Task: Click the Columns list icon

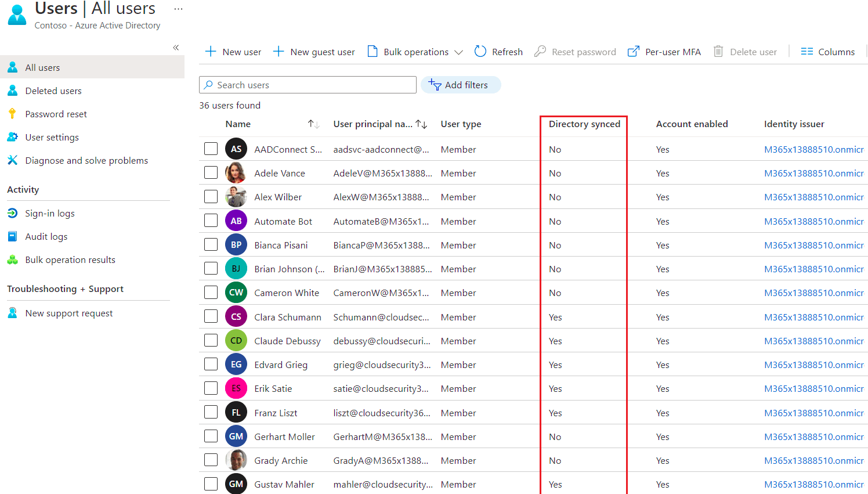Action: coord(806,52)
